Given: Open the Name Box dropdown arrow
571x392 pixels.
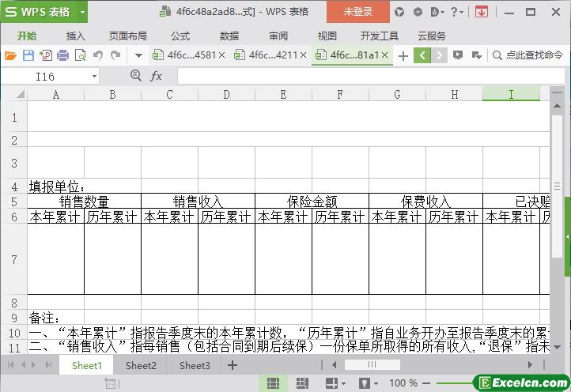Looking at the screenshot, I should coord(94,77).
